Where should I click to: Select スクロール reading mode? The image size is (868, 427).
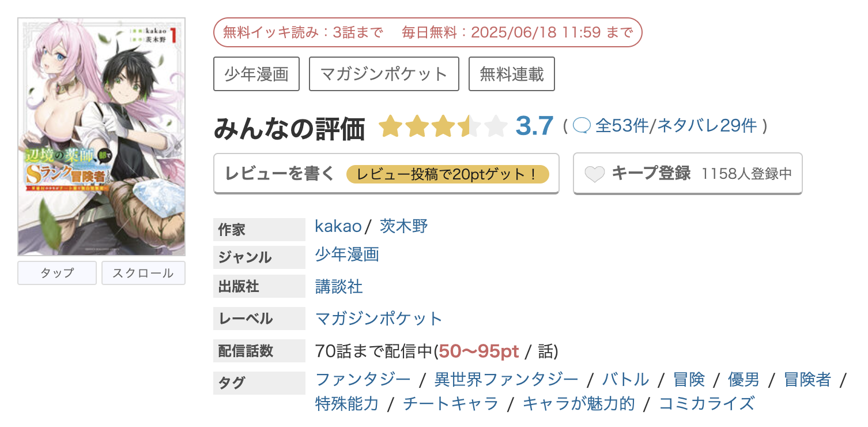pos(144,273)
